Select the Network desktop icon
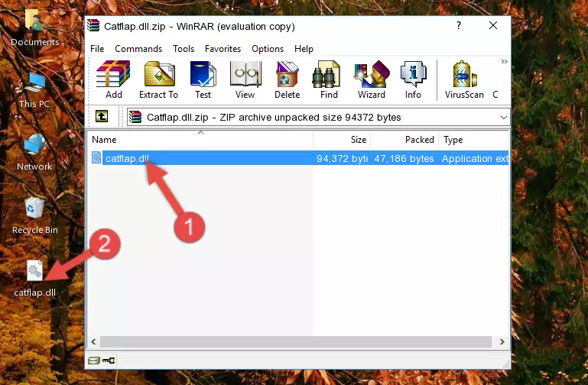 click(x=34, y=153)
